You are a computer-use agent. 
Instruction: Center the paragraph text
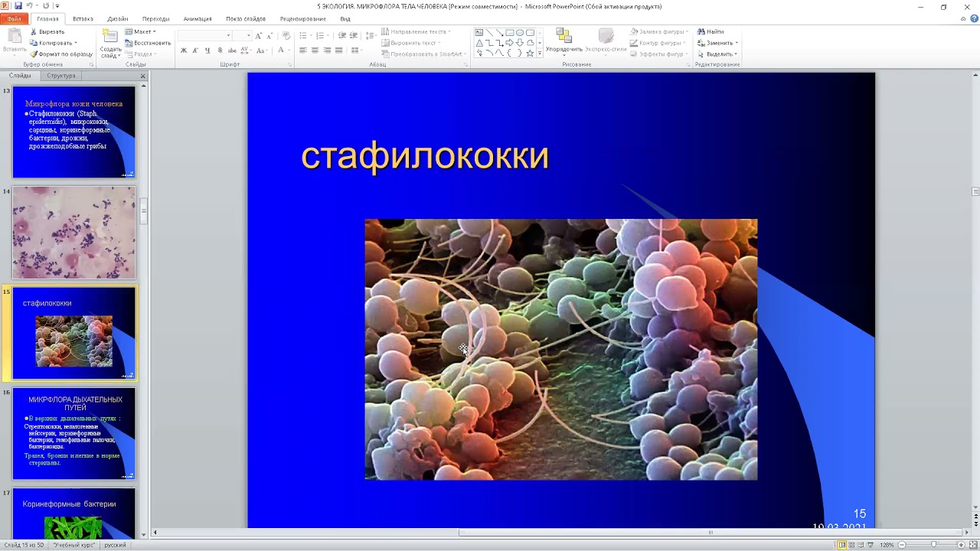[315, 51]
